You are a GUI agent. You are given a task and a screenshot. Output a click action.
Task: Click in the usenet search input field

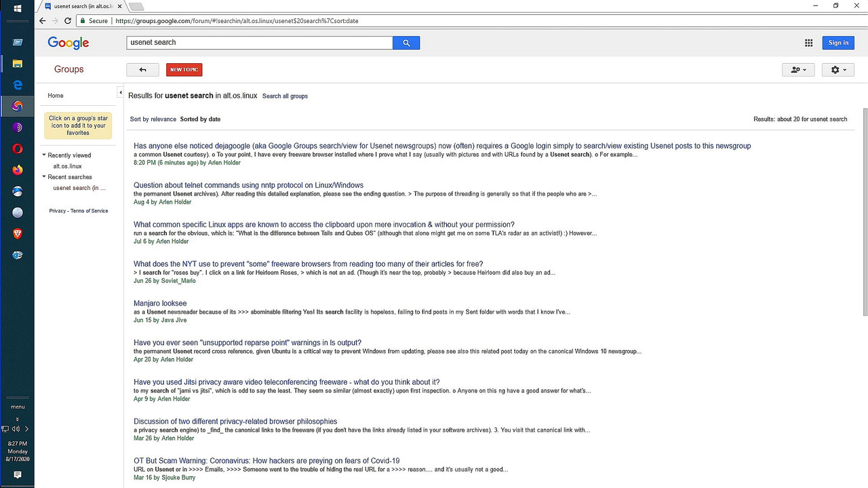[260, 43]
